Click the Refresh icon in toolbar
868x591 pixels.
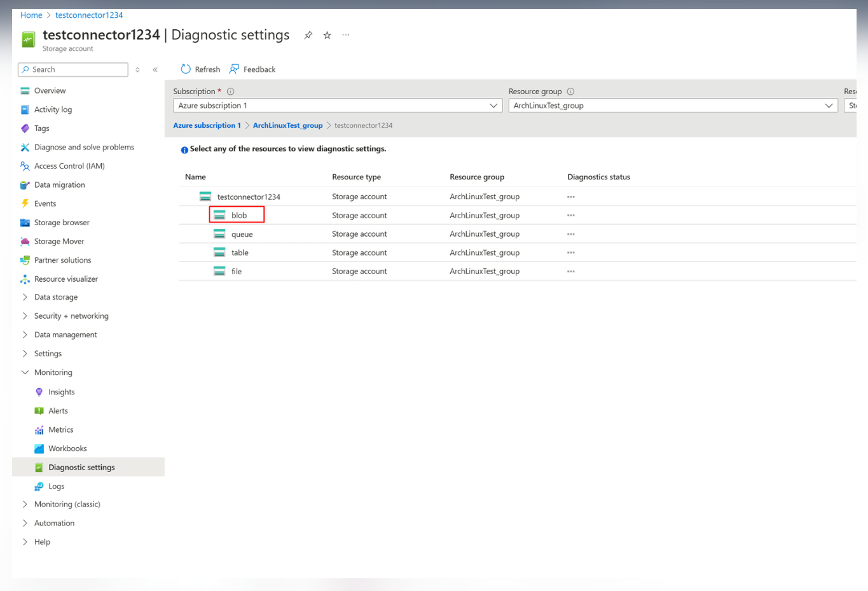click(186, 69)
